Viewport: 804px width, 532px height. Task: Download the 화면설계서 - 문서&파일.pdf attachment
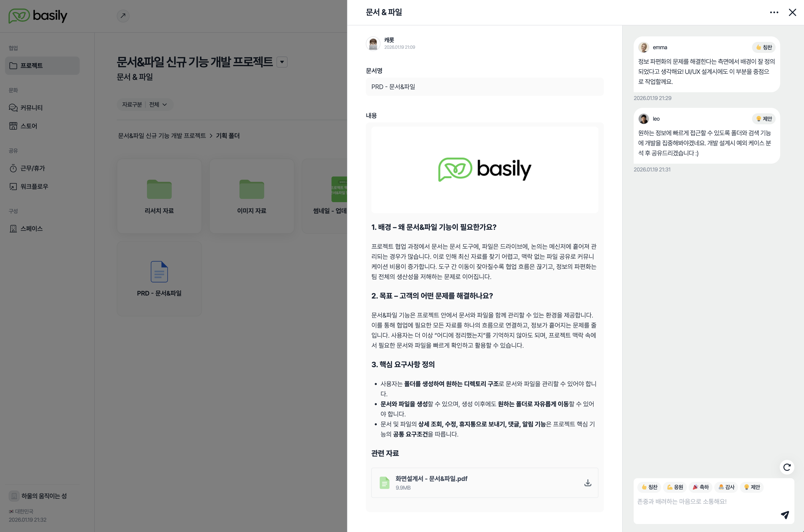[588, 483]
